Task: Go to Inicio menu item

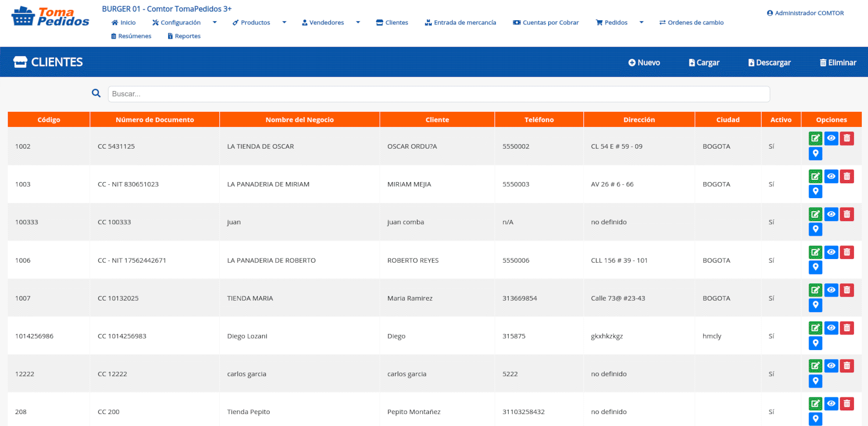Action: pos(123,22)
